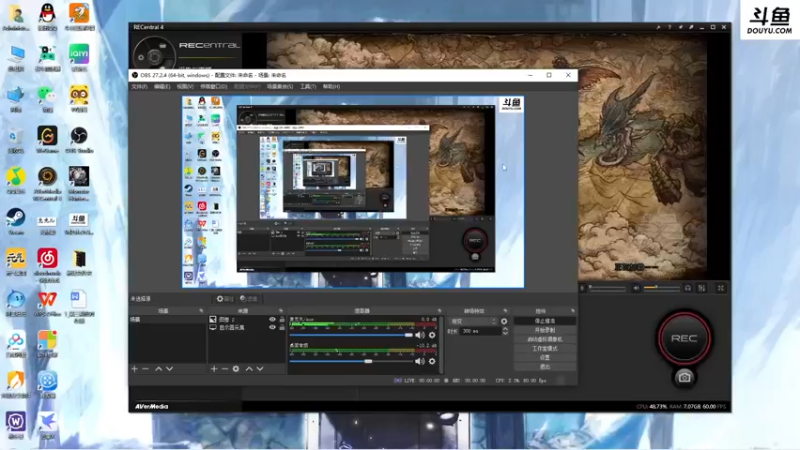Screen dimensions: 800x450
Task: Toggle visibility of the 图像 2 source
Action: click(x=272, y=319)
